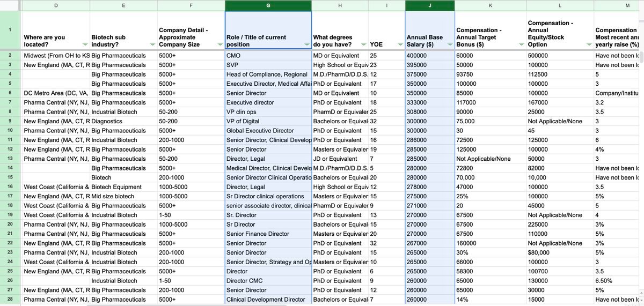
Task: Open filter for 'What degrees do you have?'
Action: point(364,44)
